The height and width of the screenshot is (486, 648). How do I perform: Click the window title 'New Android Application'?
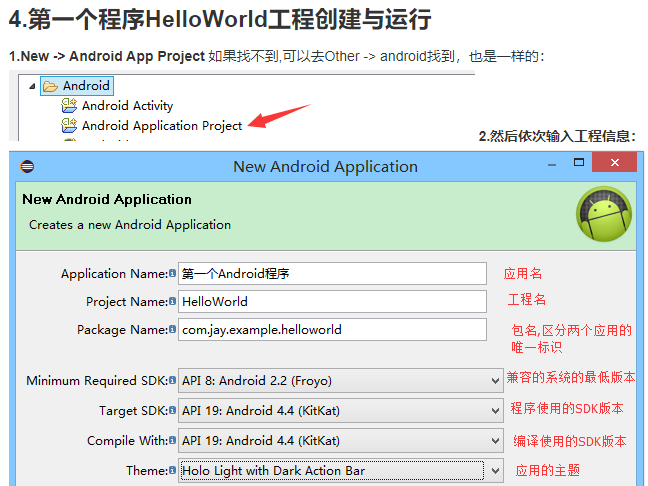coord(325,167)
